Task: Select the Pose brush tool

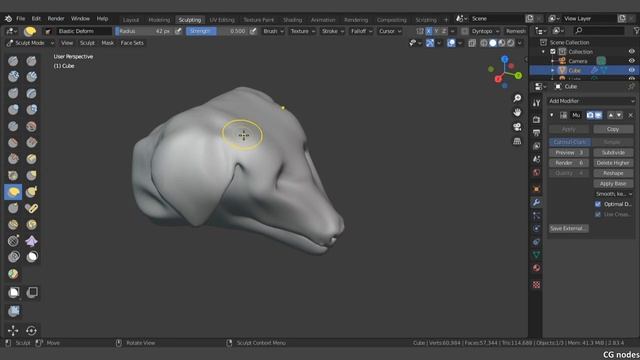Action: pos(31,208)
